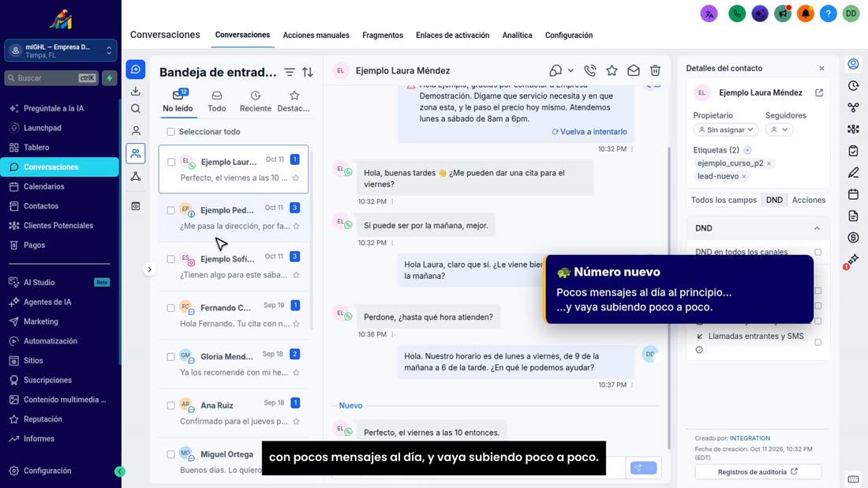Image resolution: width=868 pixels, height=488 pixels.
Task: Click the Buscar search field
Action: (x=53, y=78)
